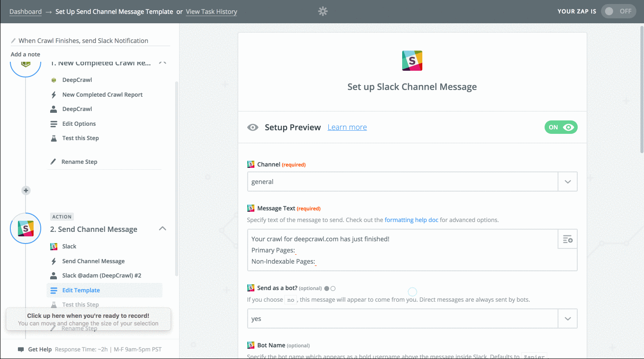Open Slack @adam (DeepCrawl) #2 account
The height and width of the screenshot is (359, 644).
click(102, 276)
